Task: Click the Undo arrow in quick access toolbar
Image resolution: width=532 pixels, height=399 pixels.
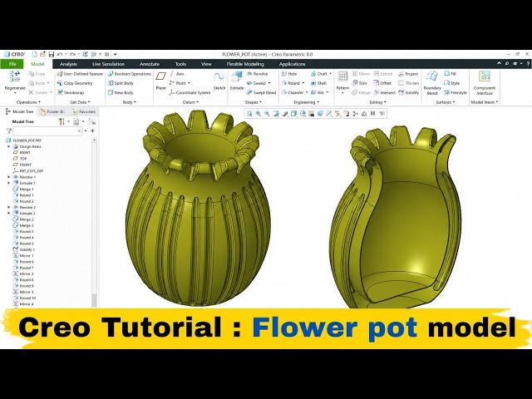Action: pyautogui.click(x=60, y=54)
